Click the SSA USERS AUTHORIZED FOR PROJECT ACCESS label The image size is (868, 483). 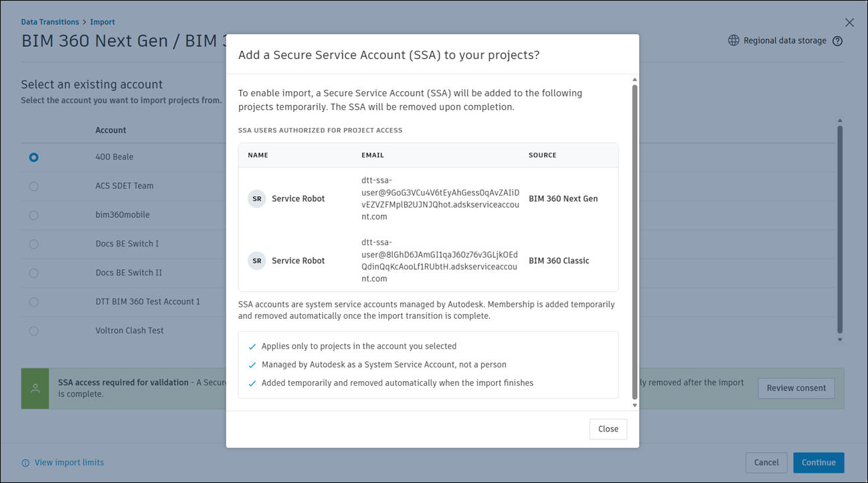pos(321,131)
